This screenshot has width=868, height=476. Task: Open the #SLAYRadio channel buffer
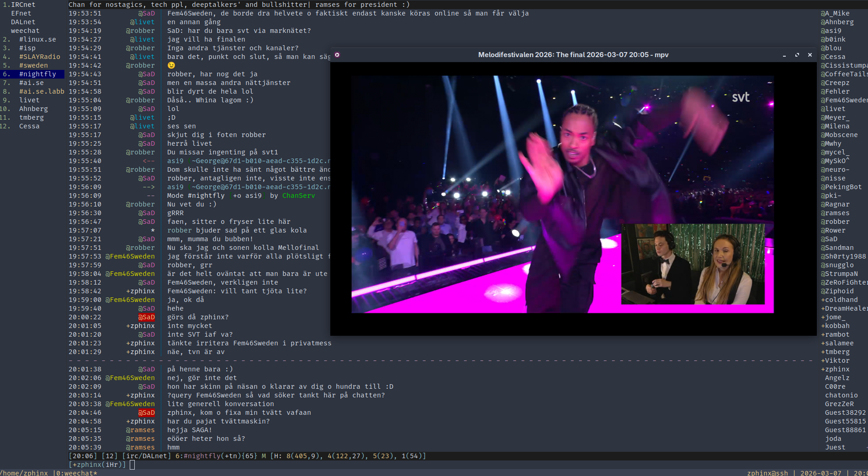click(x=39, y=57)
